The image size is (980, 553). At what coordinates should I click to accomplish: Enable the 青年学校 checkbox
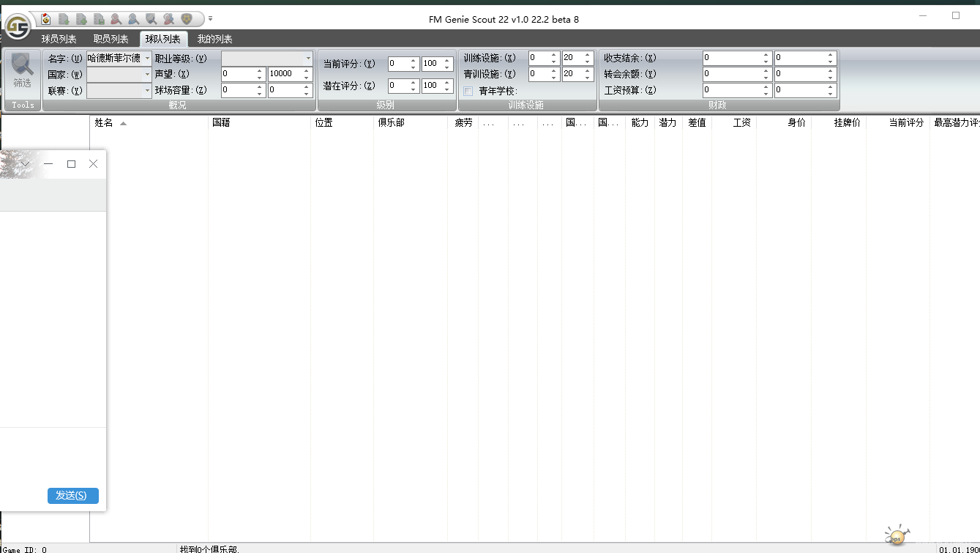coord(468,92)
